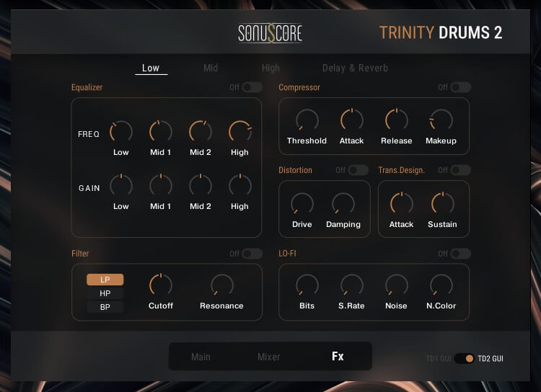Click the Filter section heading
Viewport: 541px width, 392px height.
tap(80, 254)
